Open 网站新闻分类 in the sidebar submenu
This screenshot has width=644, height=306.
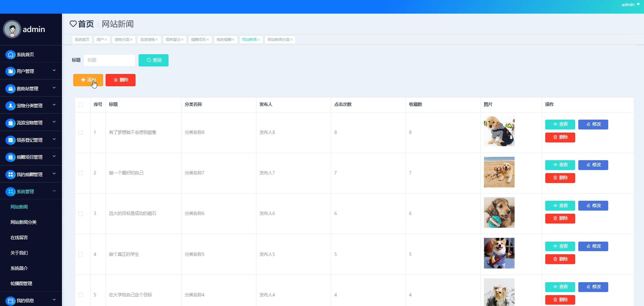point(23,222)
